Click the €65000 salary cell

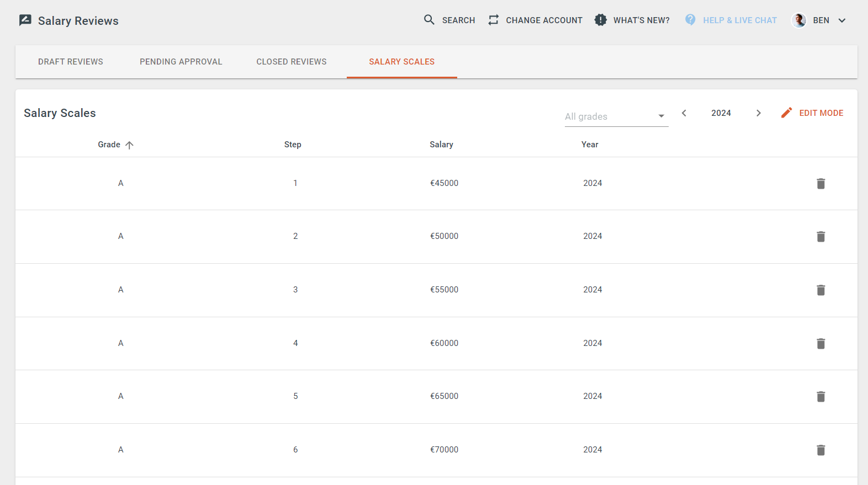[444, 396]
